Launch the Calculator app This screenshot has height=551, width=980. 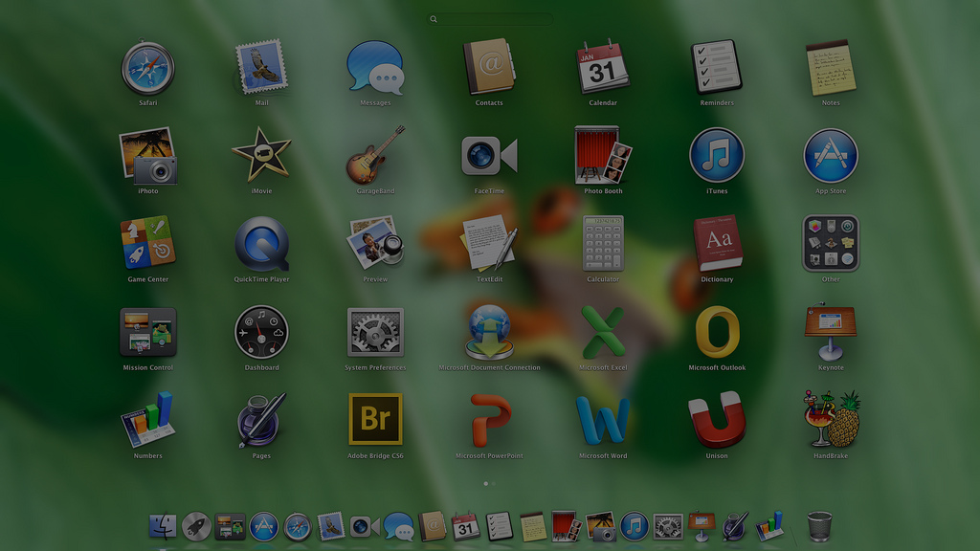click(x=603, y=243)
